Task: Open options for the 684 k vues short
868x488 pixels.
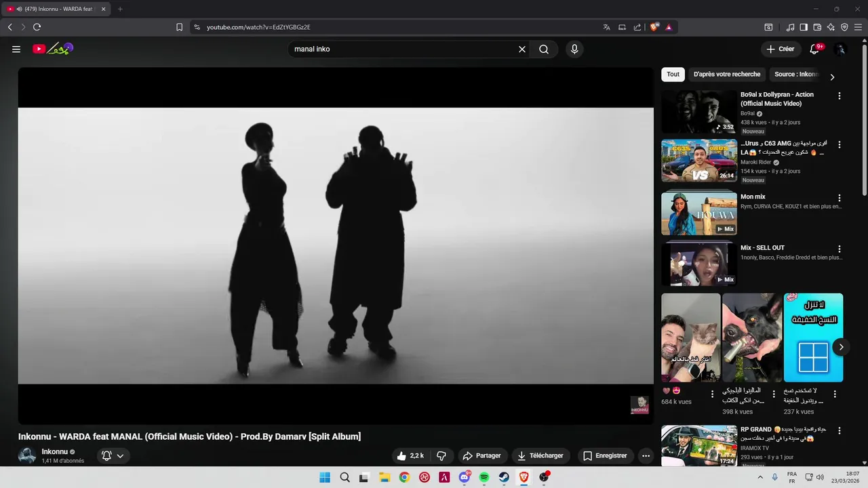Action: click(x=712, y=394)
